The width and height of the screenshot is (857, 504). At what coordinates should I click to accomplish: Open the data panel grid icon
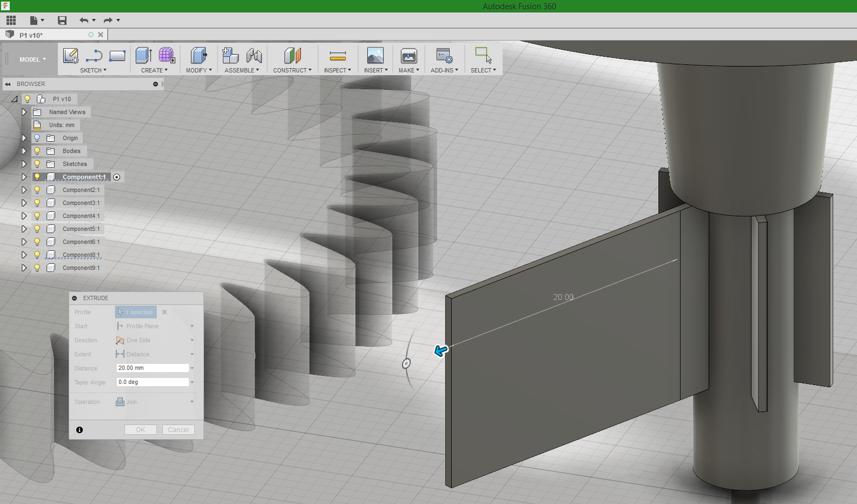pyautogui.click(x=11, y=21)
